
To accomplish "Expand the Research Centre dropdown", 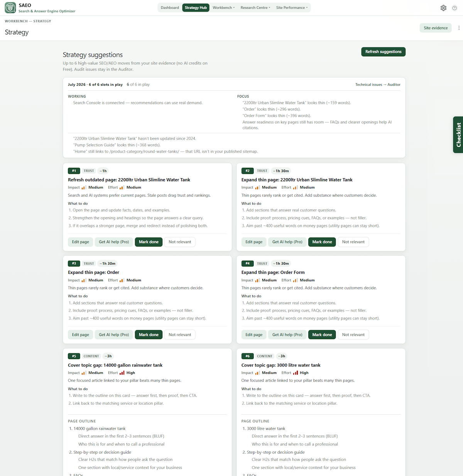I will coord(255,8).
